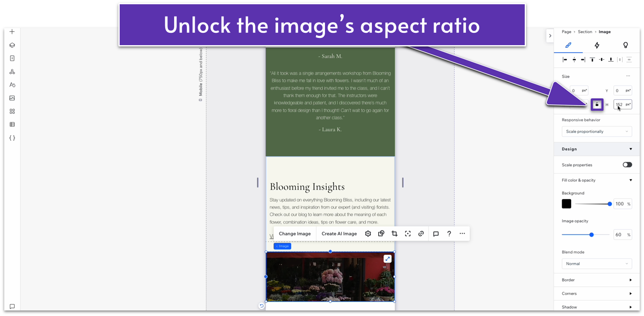
Task: Collapse Fill color & opacity section
Action: point(631,180)
